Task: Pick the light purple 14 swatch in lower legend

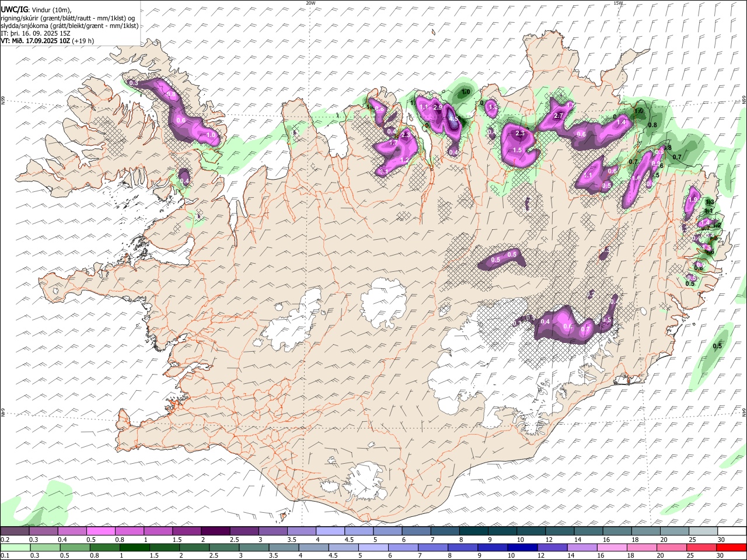Action: point(582,547)
